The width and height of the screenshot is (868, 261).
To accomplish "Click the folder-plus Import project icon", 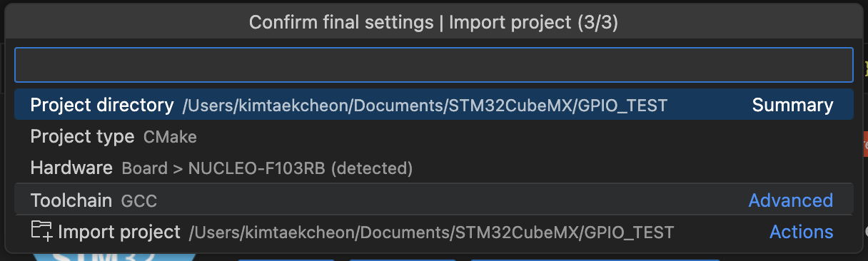I will 42,230.
